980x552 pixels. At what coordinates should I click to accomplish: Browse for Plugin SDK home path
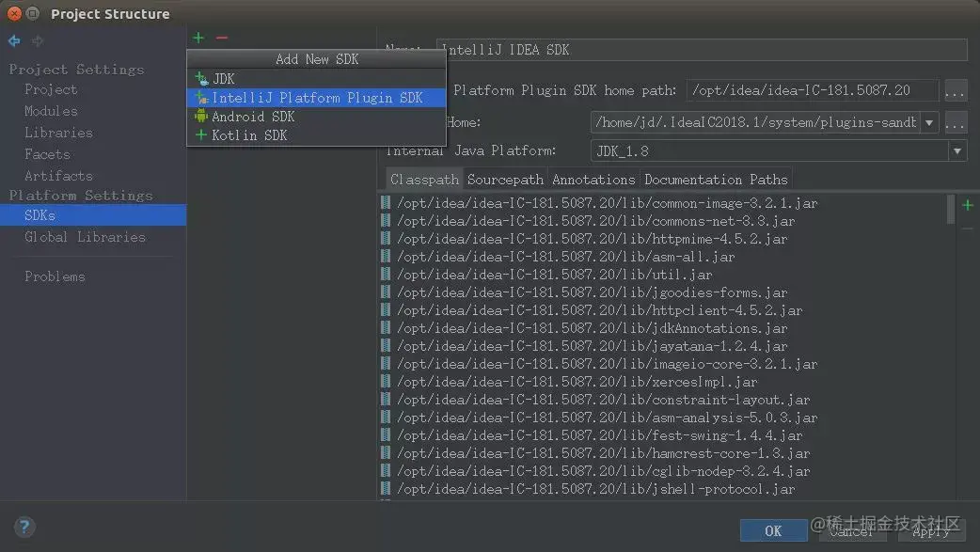[x=955, y=90]
